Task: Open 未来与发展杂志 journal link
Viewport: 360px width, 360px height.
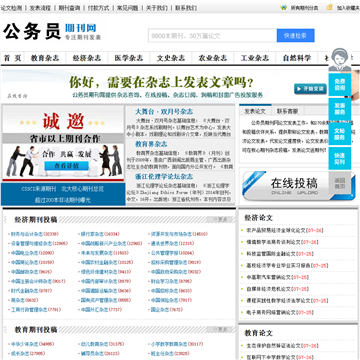Action: 97,253
